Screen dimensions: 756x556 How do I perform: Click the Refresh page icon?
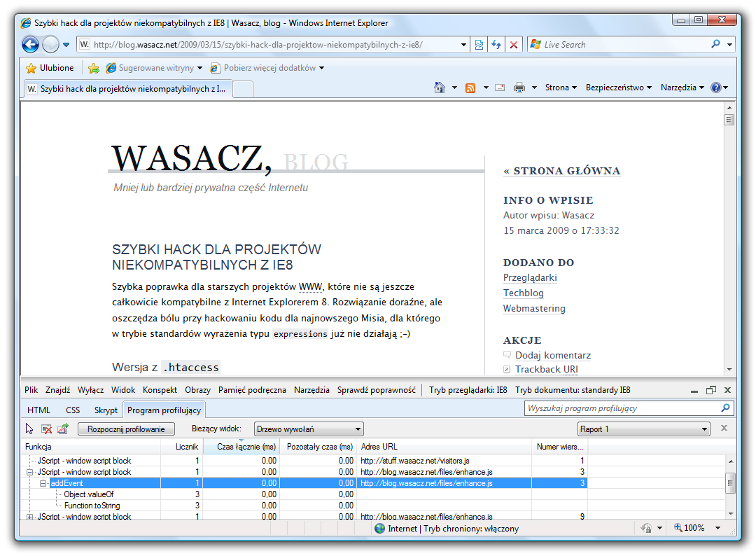click(496, 45)
